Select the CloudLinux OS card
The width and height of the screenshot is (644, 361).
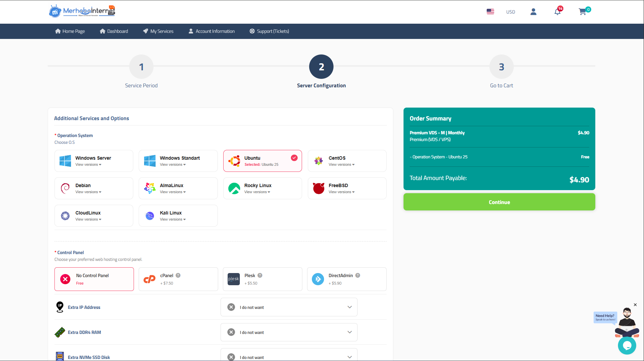coord(94,216)
